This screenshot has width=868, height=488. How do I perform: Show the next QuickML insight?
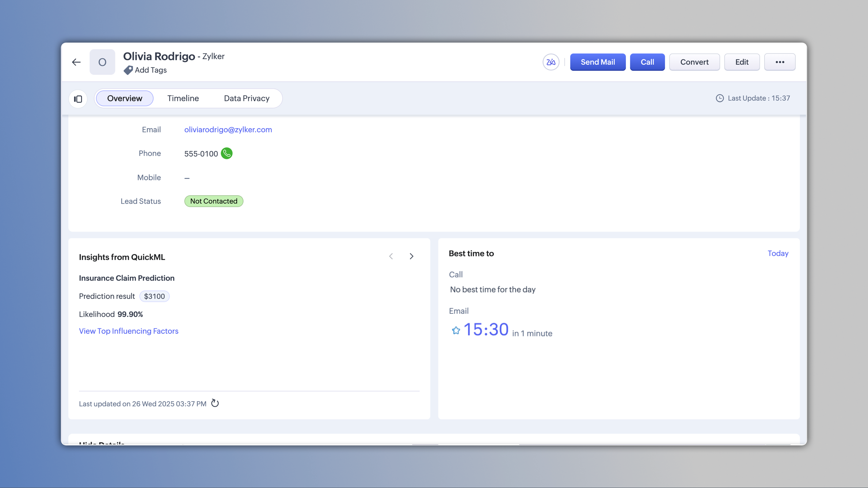(x=411, y=256)
